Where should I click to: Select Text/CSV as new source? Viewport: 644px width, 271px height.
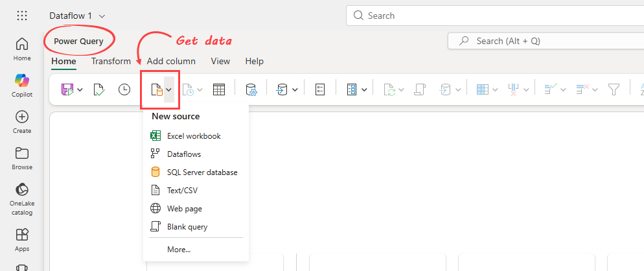196,191
